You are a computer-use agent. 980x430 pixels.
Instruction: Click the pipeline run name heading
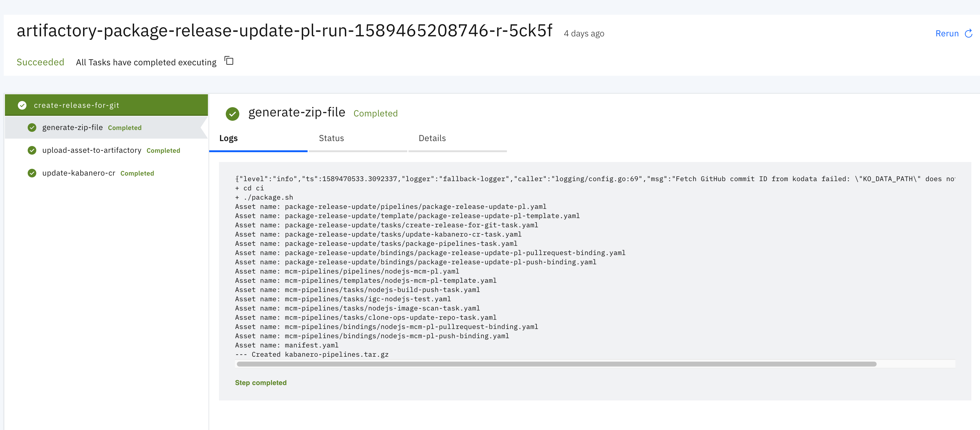pyautogui.click(x=284, y=30)
